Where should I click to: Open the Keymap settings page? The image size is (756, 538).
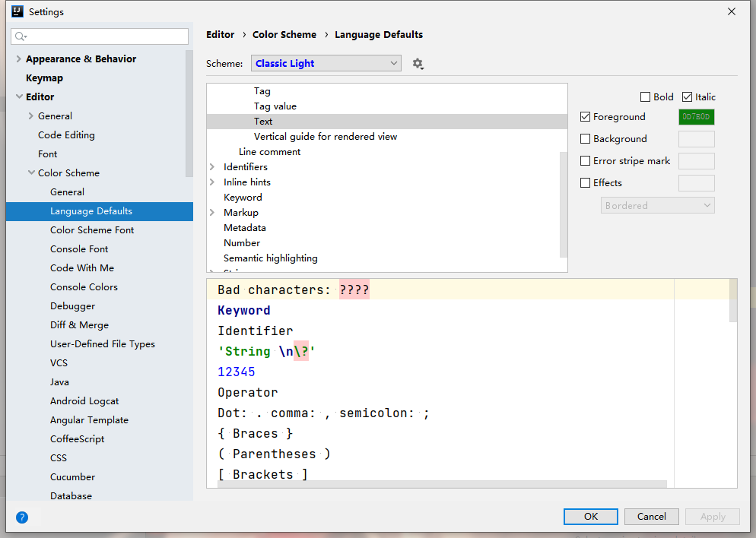pos(44,78)
